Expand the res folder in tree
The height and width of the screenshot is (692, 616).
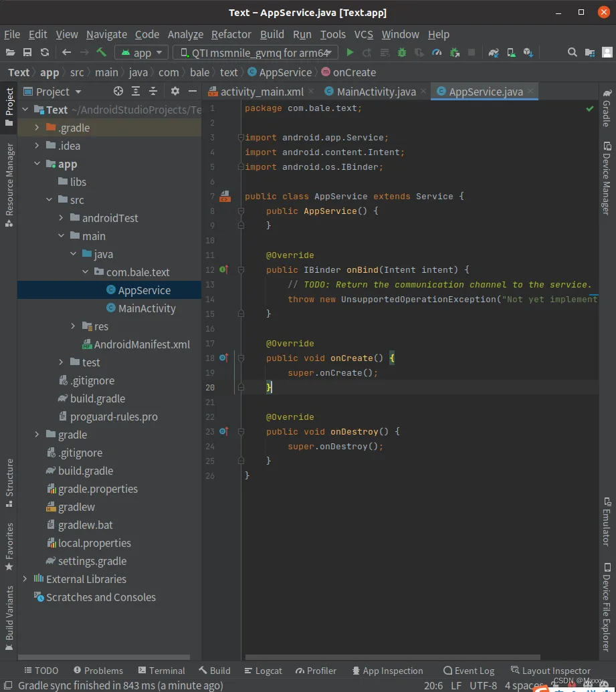(74, 326)
